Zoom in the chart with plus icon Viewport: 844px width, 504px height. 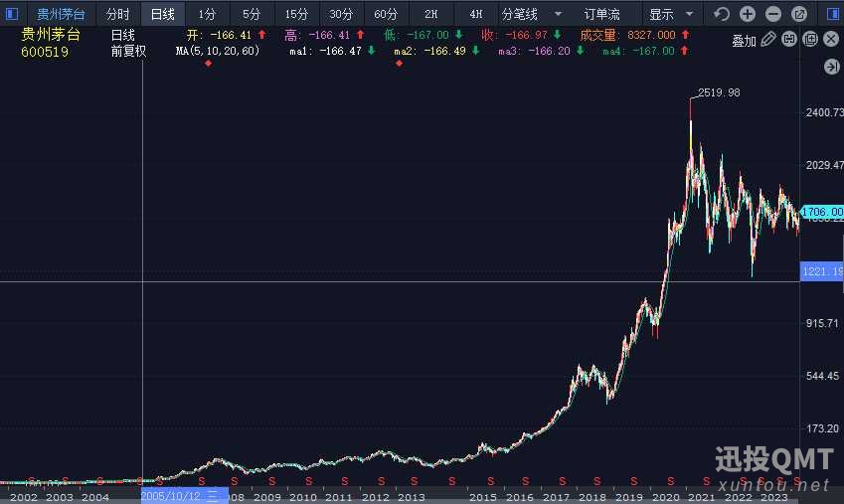coord(748,14)
